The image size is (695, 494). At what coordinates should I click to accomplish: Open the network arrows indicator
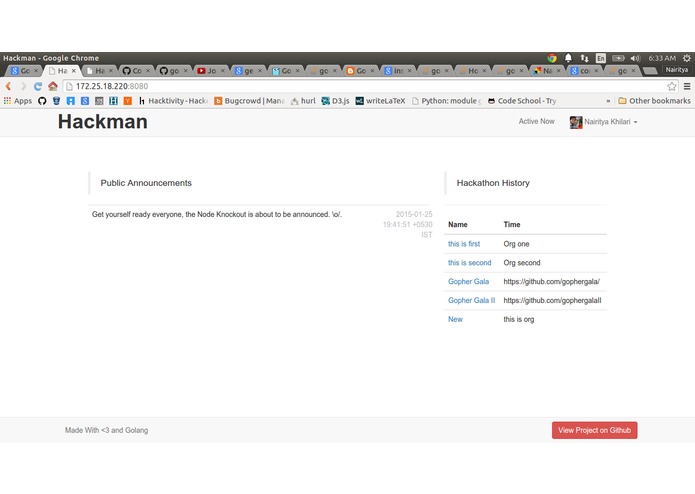point(584,58)
